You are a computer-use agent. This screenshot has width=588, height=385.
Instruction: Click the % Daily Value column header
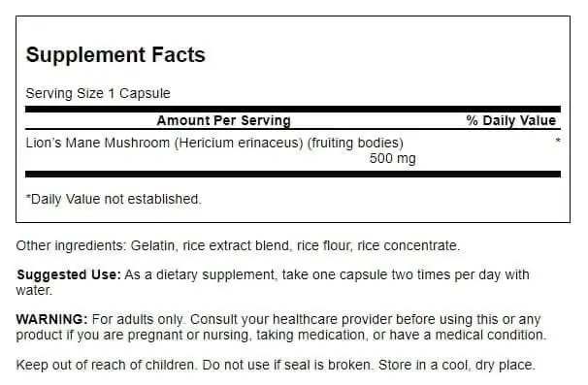point(511,120)
